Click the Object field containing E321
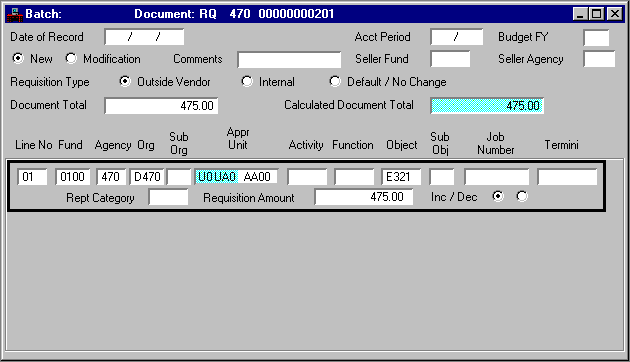630x362 pixels. [401, 177]
